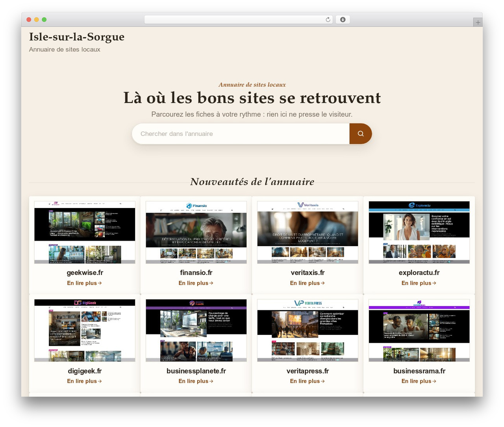Follow 'En lire plus' under veritaxis.fr
Screen dimensions: 504x427
[308, 283]
